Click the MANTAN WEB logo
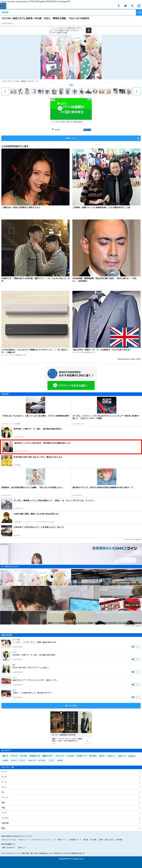Screen dimensions: 142x868 3,6
